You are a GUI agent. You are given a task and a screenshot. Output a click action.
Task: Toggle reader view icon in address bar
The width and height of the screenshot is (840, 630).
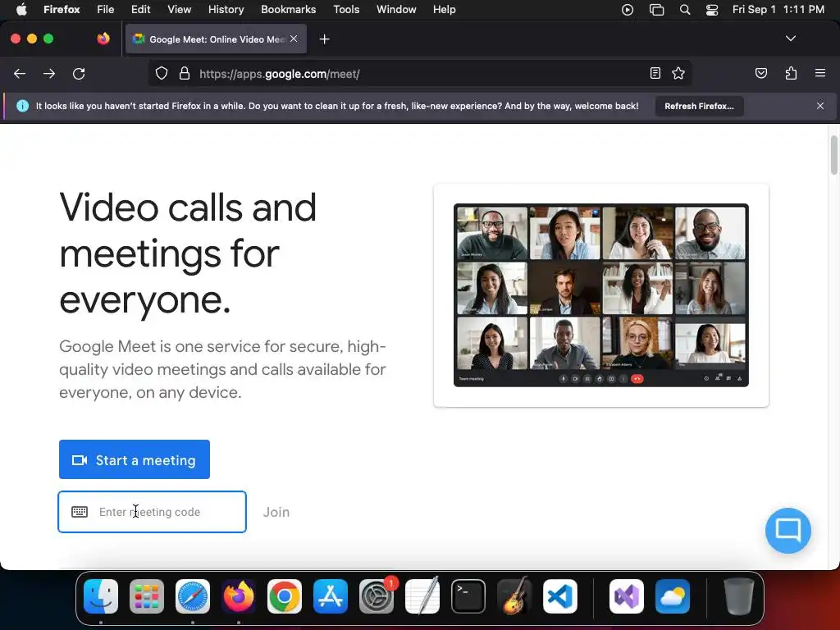point(655,73)
